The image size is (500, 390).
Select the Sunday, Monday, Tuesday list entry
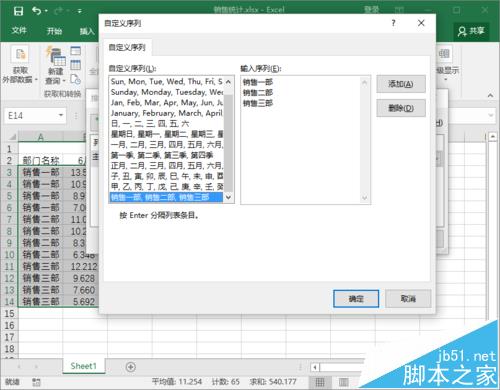tap(167, 92)
